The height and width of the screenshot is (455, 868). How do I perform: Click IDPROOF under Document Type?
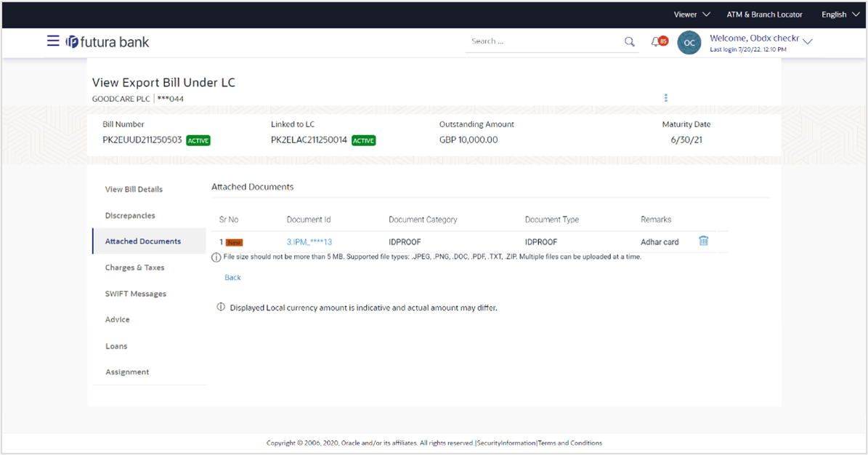click(x=541, y=242)
